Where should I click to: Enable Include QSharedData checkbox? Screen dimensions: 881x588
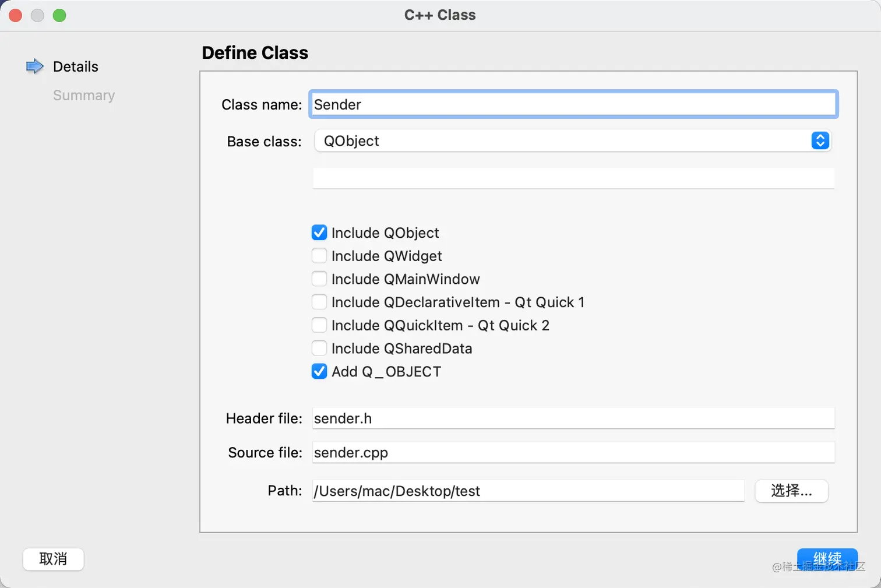click(319, 348)
